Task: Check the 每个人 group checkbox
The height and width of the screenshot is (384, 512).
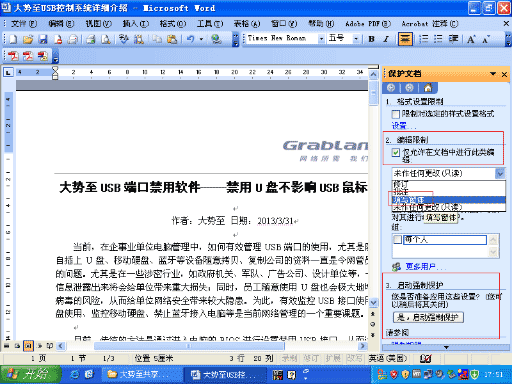Action: tap(398, 239)
